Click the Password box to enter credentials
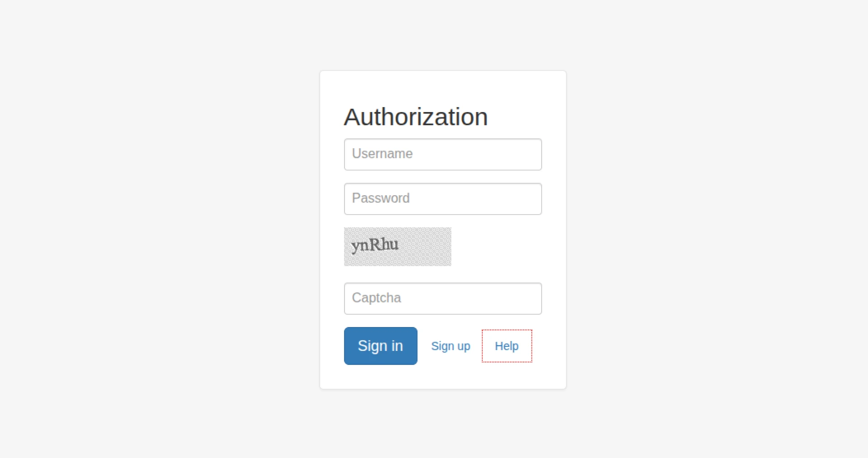 [443, 199]
